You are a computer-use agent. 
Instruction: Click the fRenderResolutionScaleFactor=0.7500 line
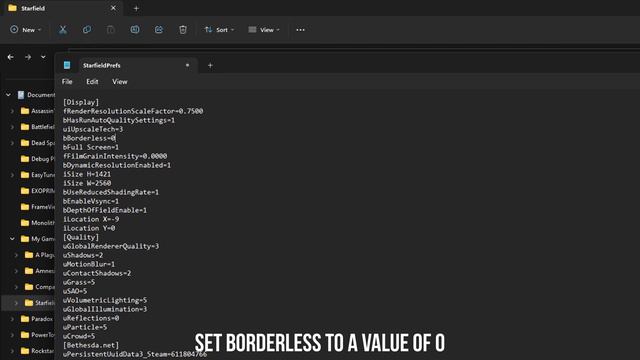point(133,111)
